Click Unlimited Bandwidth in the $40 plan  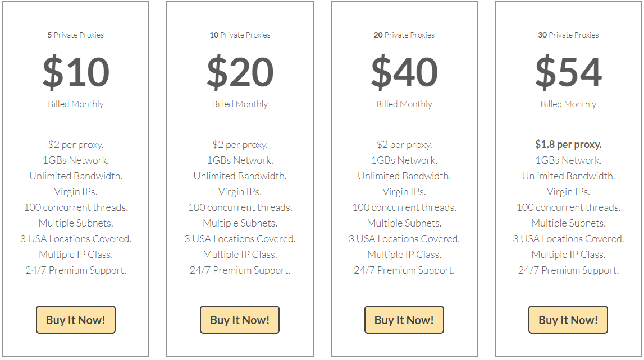pyautogui.click(x=404, y=176)
